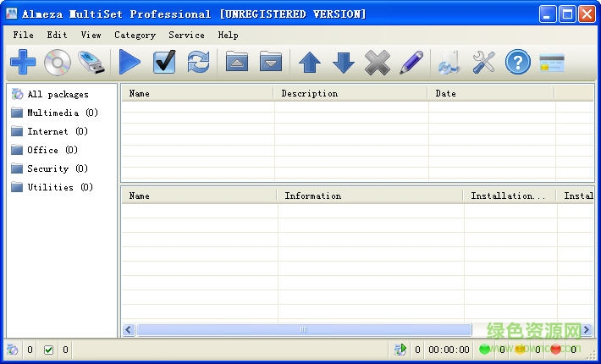Click the refresh arrows toolbar icon

coord(198,63)
